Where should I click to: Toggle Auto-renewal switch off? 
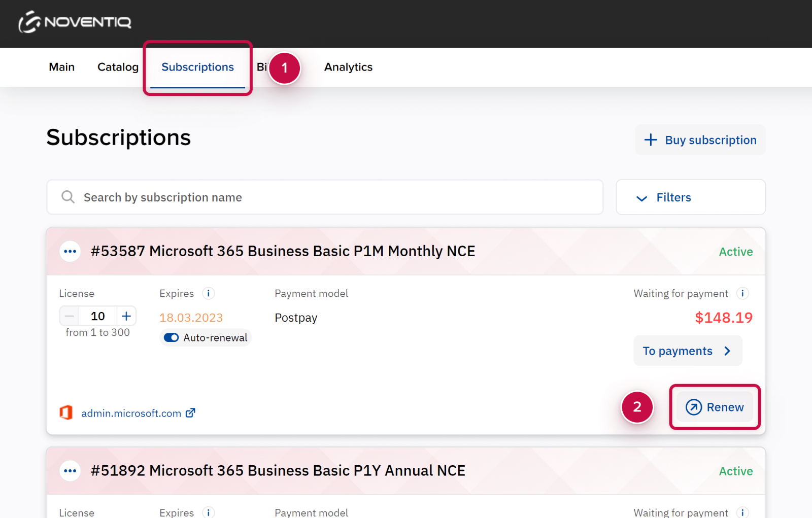click(x=171, y=338)
